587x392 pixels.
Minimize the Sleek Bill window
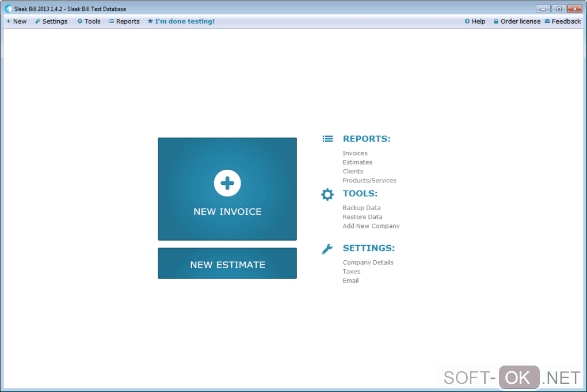point(543,9)
